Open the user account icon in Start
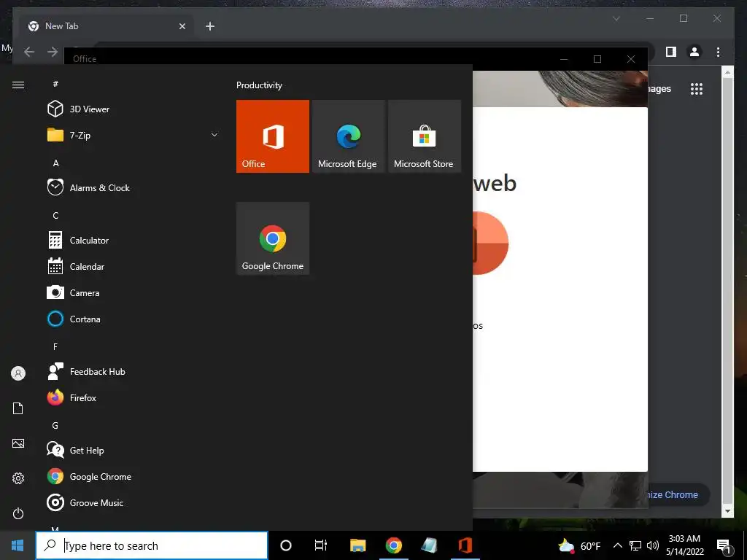 click(x=18, y=373)
